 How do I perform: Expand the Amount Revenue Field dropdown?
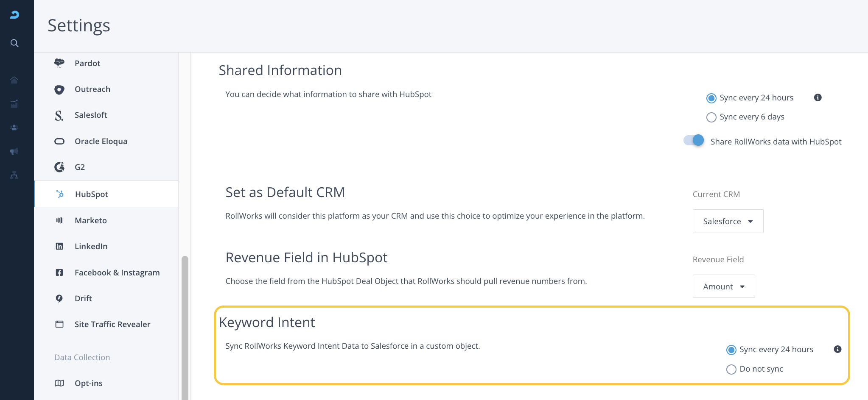pyautogui.click(x=723, y=286)
